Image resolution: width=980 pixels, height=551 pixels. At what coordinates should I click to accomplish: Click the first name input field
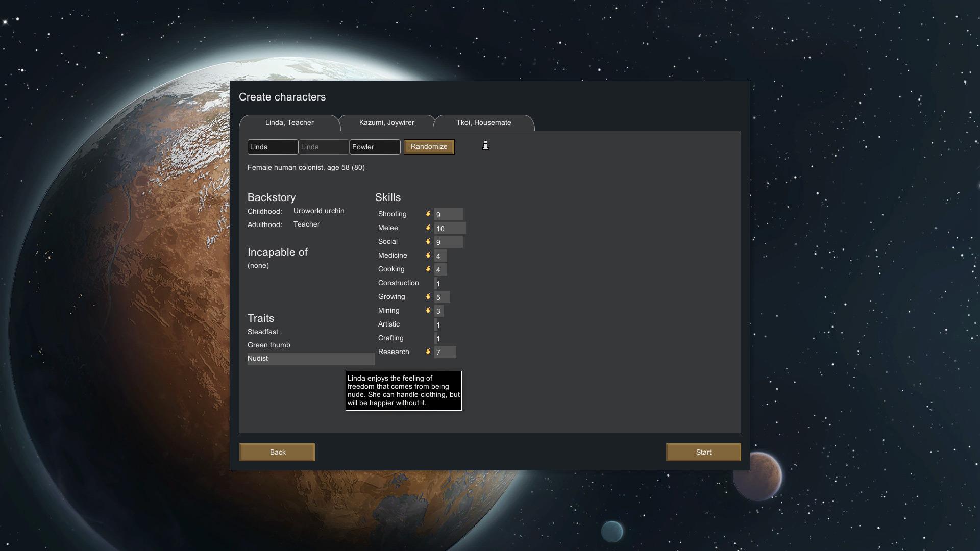pos(273,146)
